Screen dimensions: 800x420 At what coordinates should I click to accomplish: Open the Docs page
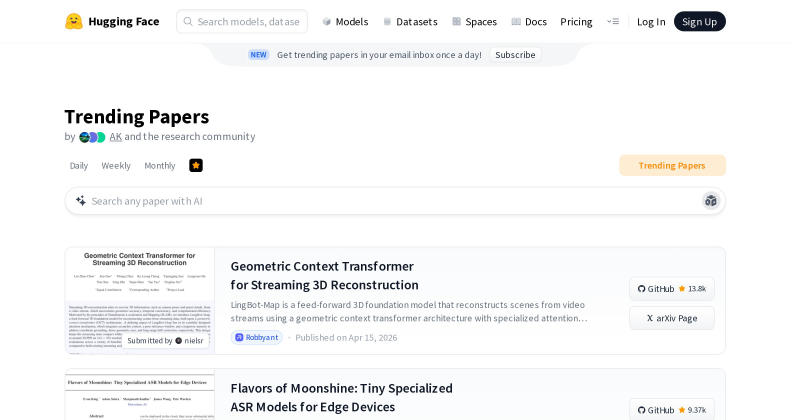tap(529, 21)
